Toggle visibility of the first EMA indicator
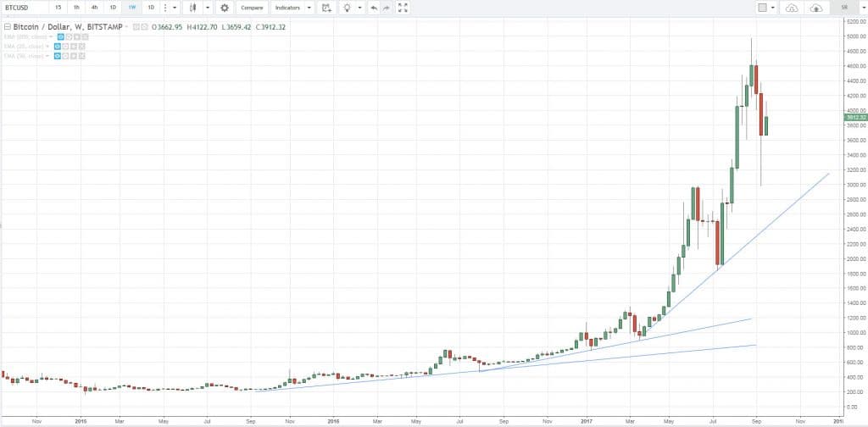The image size is (868, 427). tap(58, 37)
